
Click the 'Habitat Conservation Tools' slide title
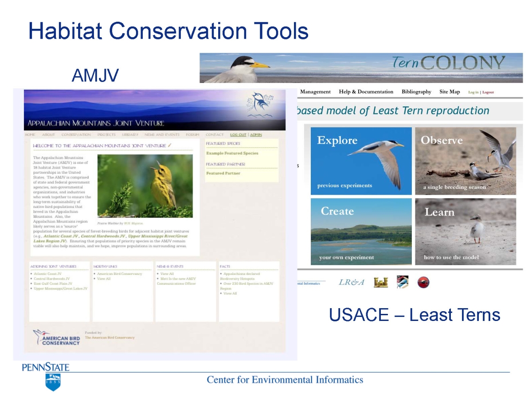168,31
